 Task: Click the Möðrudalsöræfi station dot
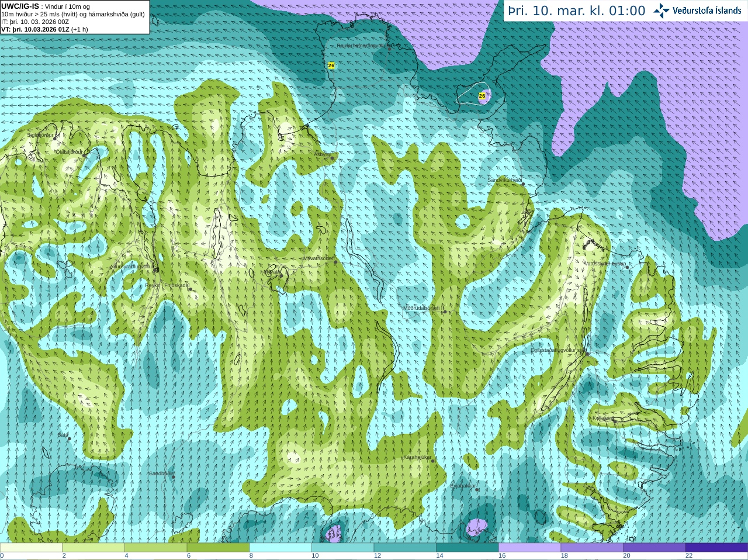(x=445, y=312)
